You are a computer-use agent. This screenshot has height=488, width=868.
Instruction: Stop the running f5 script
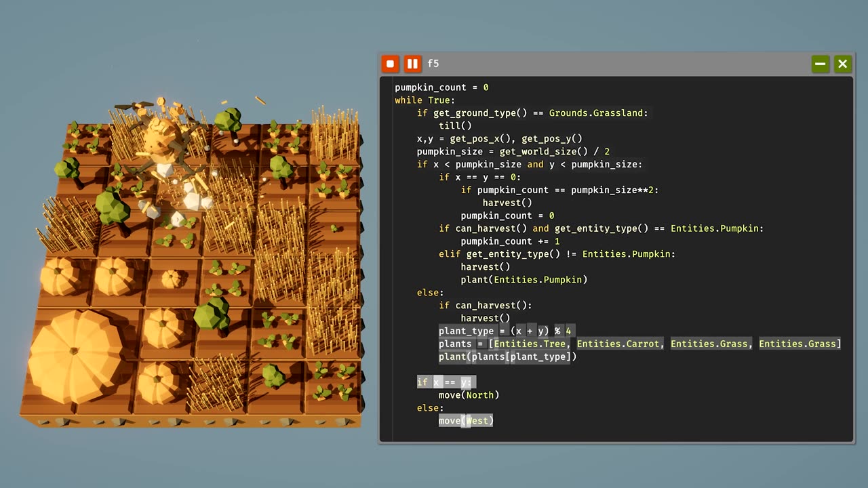click(x=390, y=64)
